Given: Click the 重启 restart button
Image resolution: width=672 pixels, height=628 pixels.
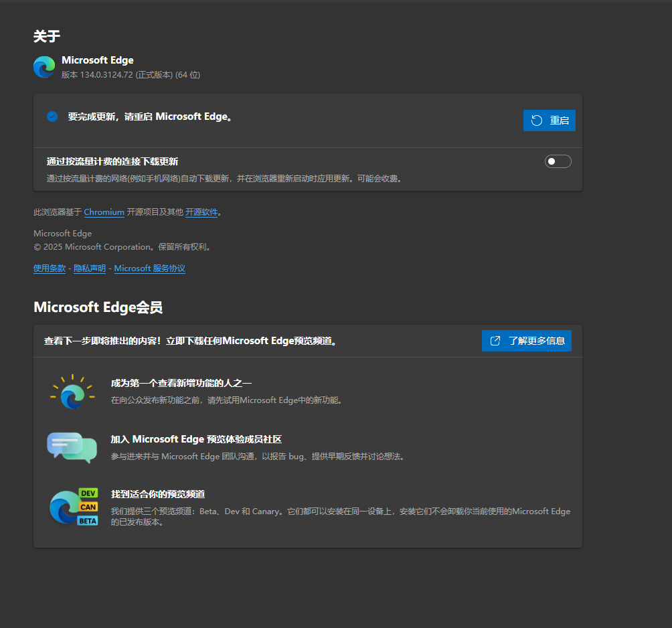Looking at the screenshot, I should 549,121.
